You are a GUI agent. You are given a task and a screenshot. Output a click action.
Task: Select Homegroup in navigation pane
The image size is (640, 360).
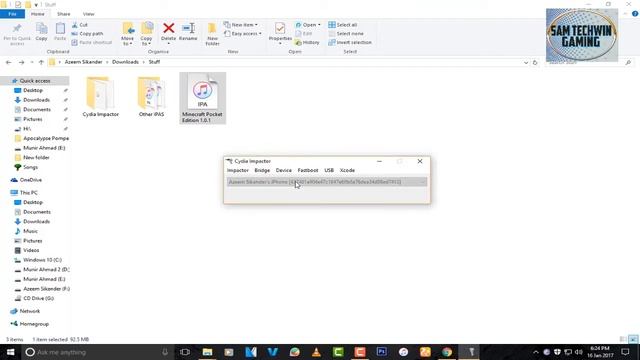coord(34,324)
